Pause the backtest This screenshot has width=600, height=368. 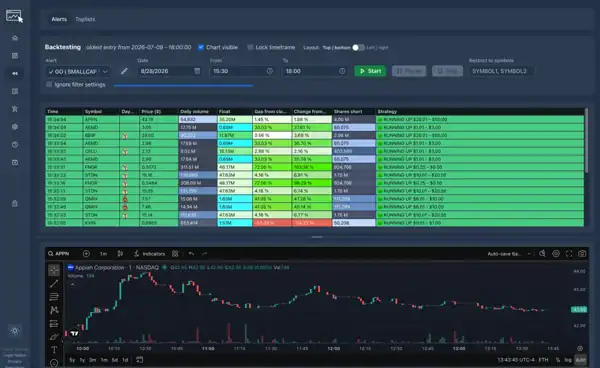(409, 71)
